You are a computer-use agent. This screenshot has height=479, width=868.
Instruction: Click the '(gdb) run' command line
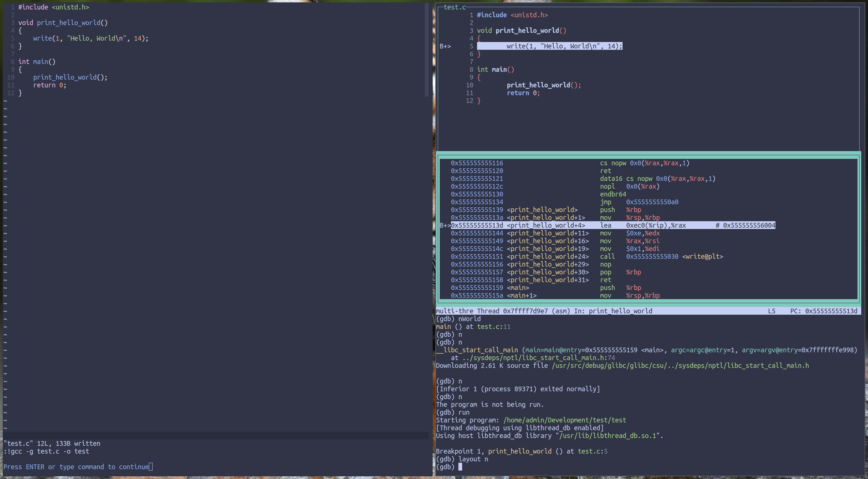453,412
